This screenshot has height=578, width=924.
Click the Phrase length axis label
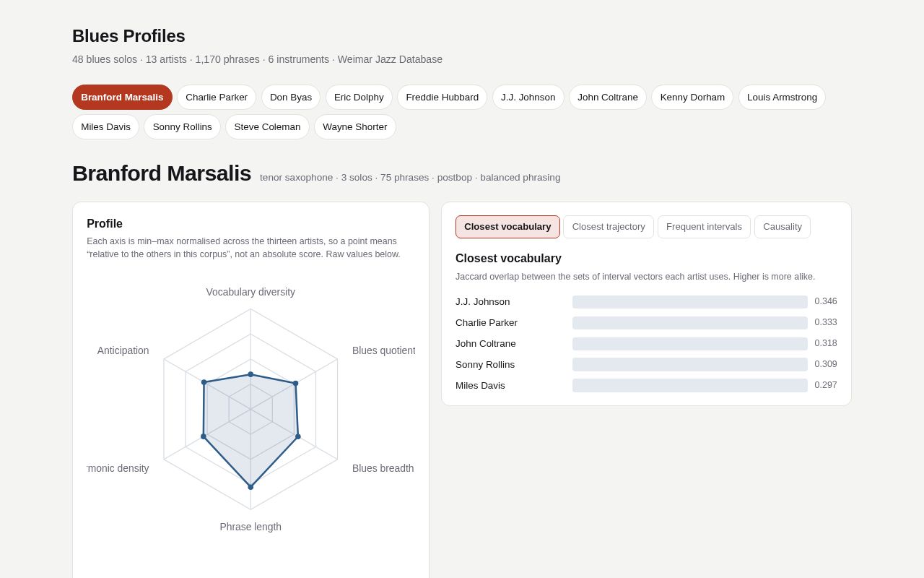click(250, 527)
